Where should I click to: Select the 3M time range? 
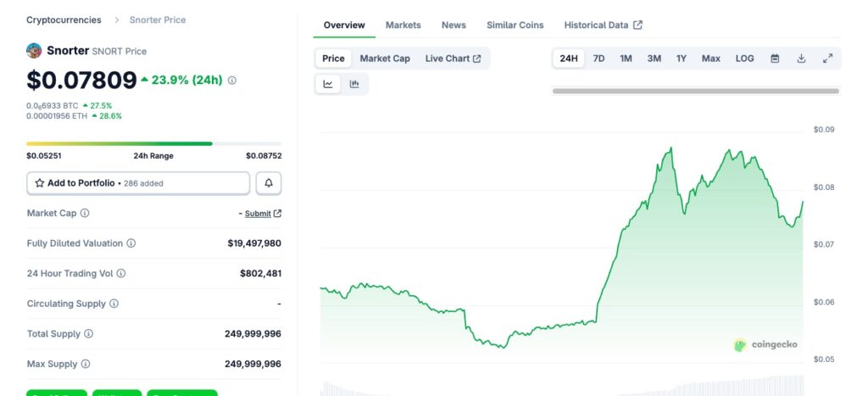click(x=654, y=59)
